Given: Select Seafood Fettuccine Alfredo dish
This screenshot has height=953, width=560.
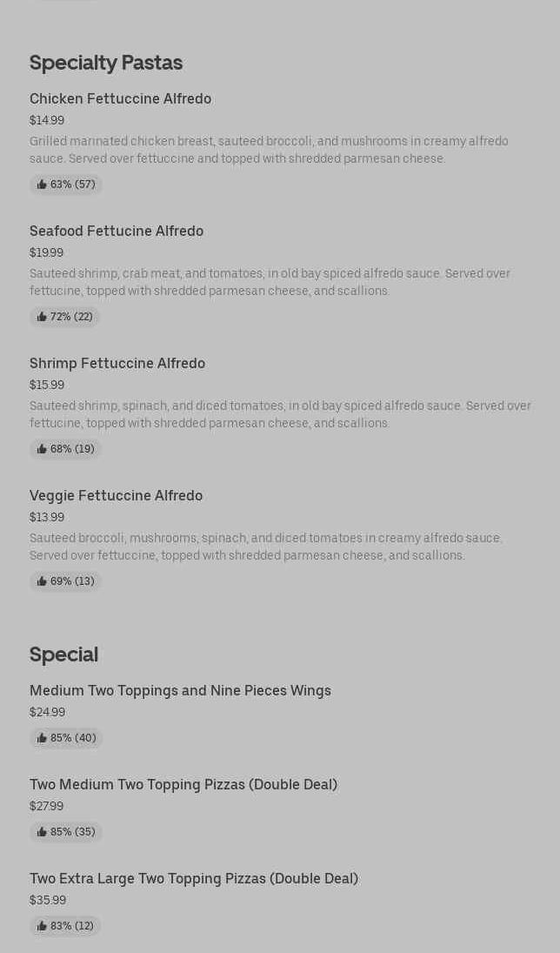Looking at the screenshot, I should click(117, 232).
